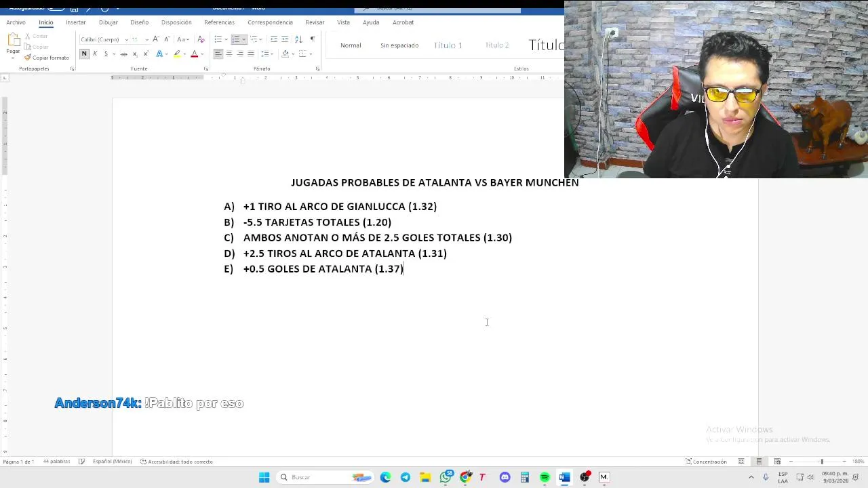Increase paragraph indent
The width and height of the screenshot is (868, 488).
pos(285,39)
